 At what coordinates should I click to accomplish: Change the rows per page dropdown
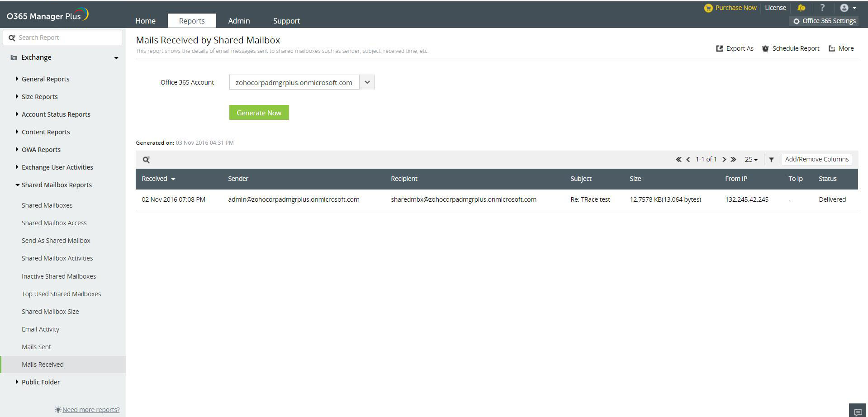[x=751, y=160]
